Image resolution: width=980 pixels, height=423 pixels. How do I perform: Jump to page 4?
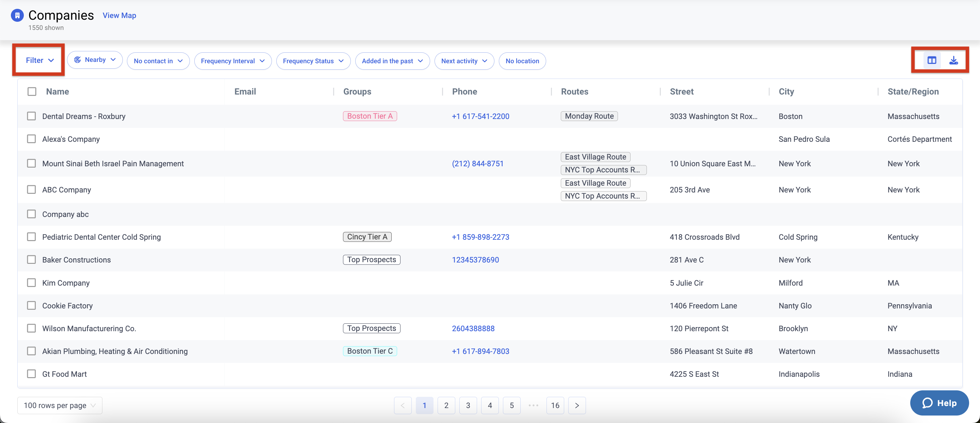490,406
